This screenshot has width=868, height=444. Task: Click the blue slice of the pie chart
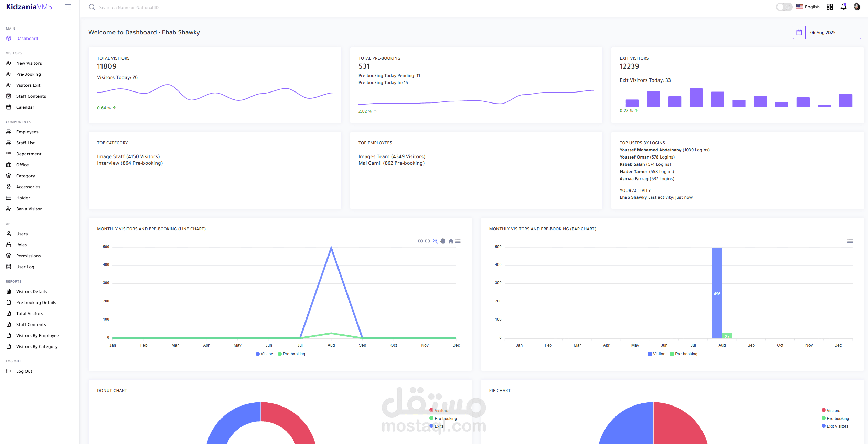tap(629, 426)
